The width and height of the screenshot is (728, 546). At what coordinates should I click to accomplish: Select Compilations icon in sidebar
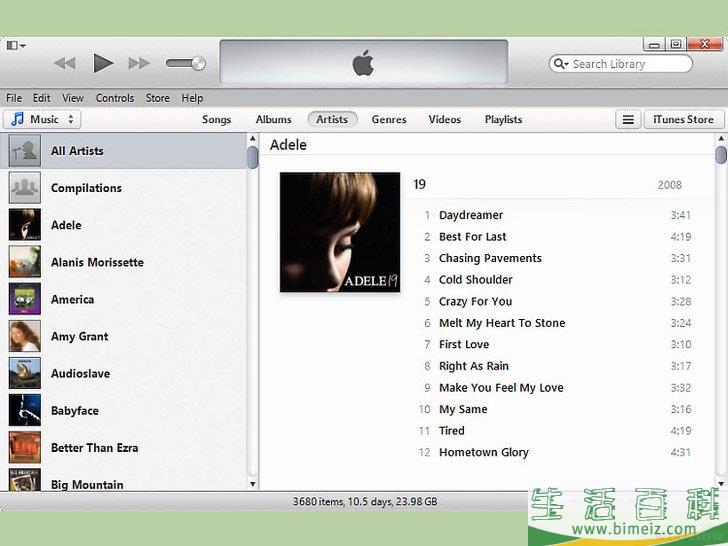[x=25, y=188]
